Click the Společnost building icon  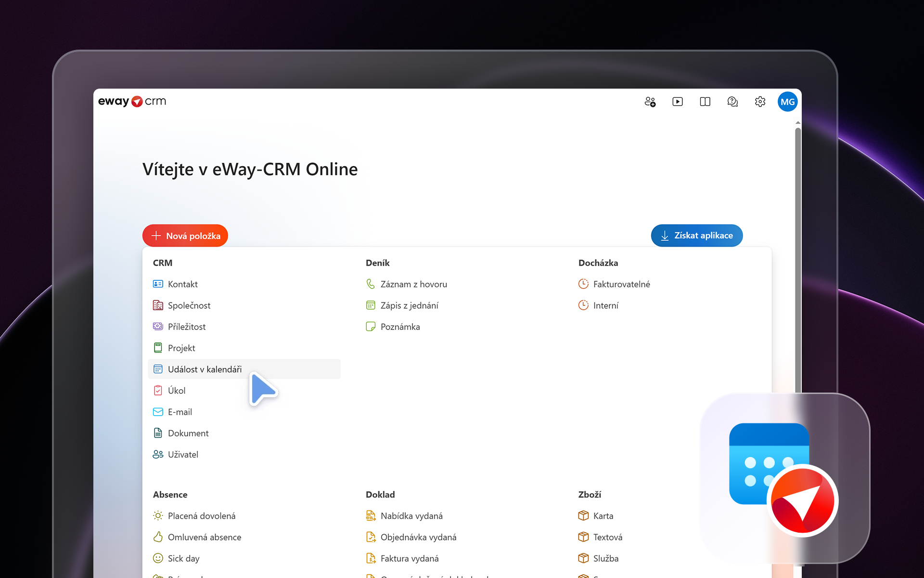tap(158, 305)
